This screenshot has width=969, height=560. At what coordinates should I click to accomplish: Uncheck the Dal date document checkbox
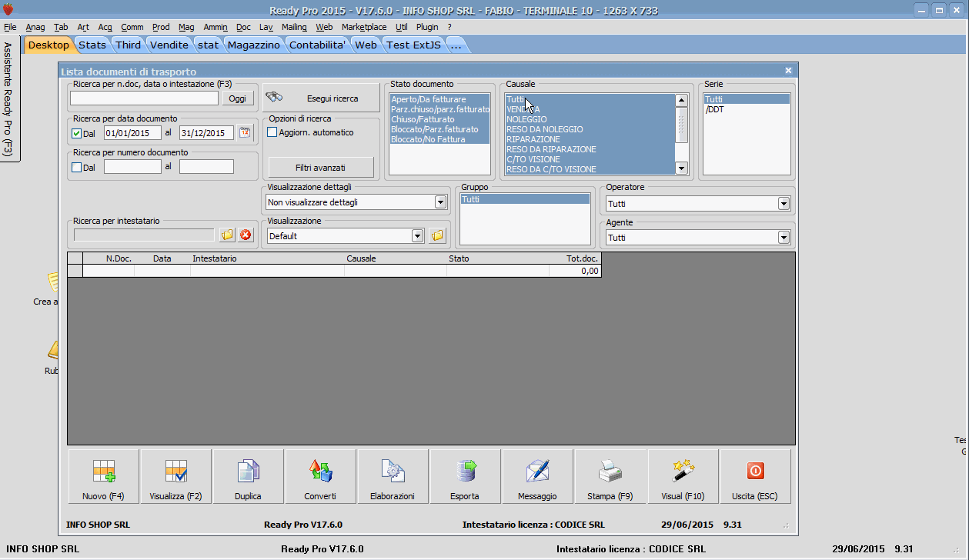[x=76, y=133]
